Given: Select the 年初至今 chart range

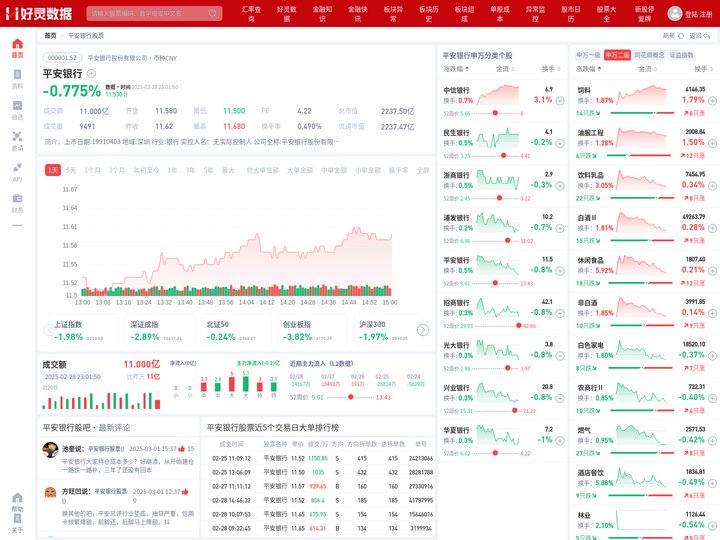Looking at the screenshot, I should click(146, 170).
